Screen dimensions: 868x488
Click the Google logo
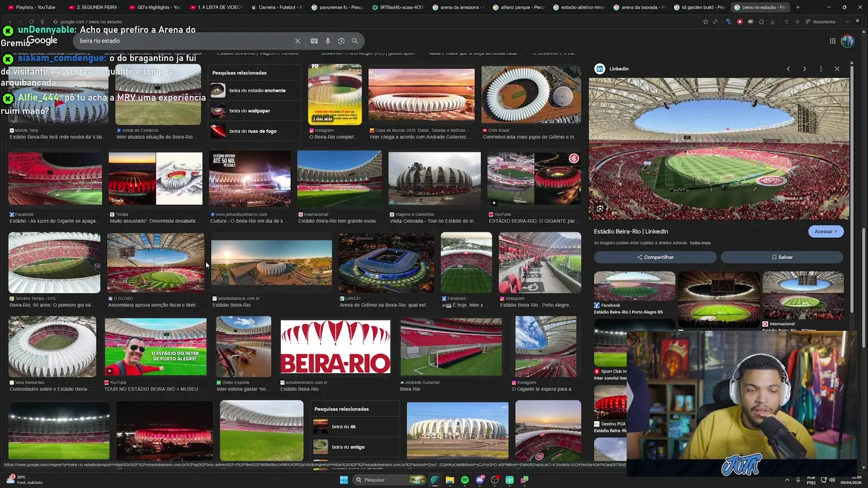coord(42,41)
